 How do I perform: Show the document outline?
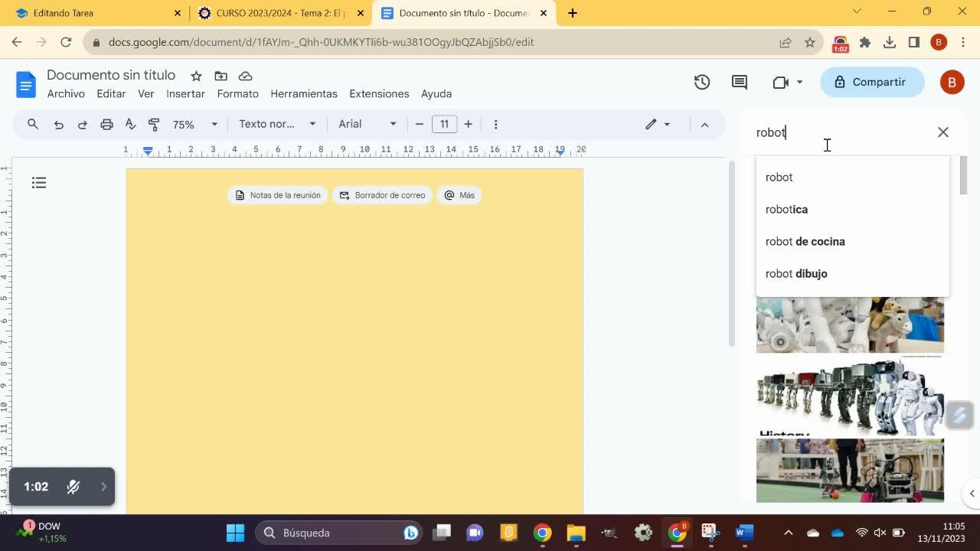click(x=39, y=182)
